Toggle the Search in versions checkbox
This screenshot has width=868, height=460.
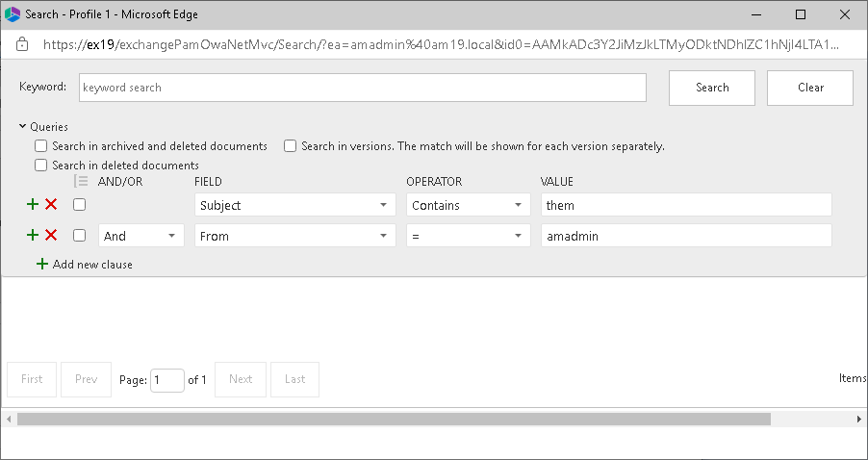(x=290, y=146)
